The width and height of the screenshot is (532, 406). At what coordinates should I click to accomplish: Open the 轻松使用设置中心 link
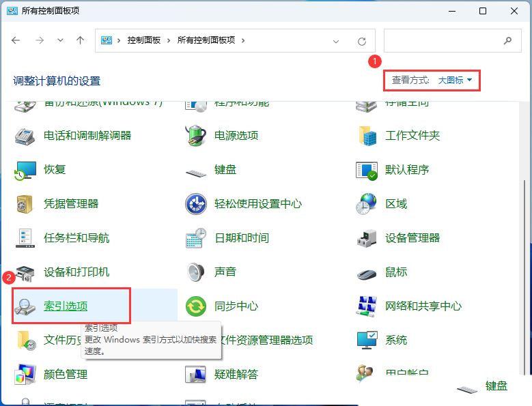coord(258,203)
